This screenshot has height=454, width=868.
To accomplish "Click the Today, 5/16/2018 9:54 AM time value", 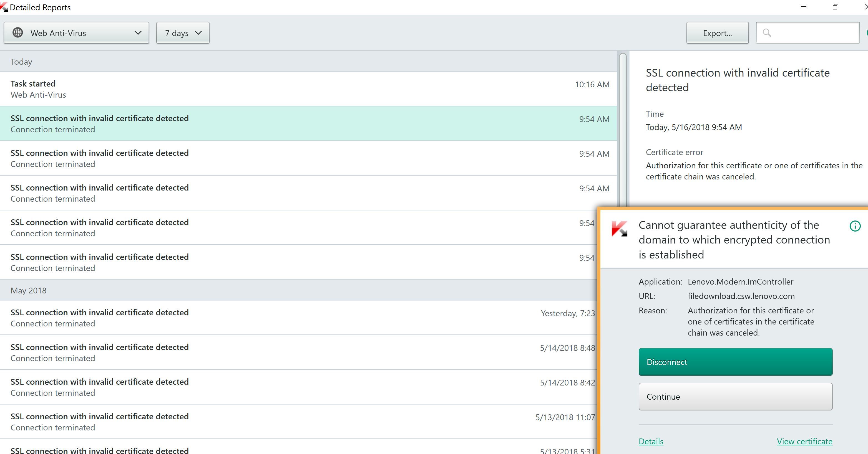I will click(693, 127).
